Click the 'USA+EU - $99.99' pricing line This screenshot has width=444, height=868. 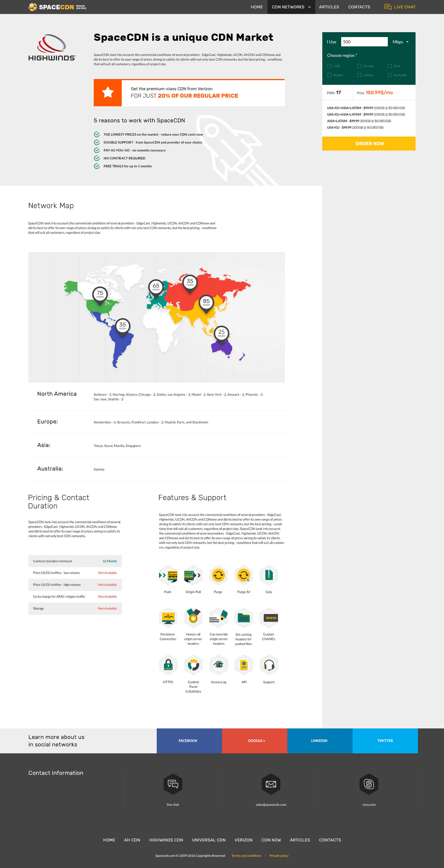[355, 127]
